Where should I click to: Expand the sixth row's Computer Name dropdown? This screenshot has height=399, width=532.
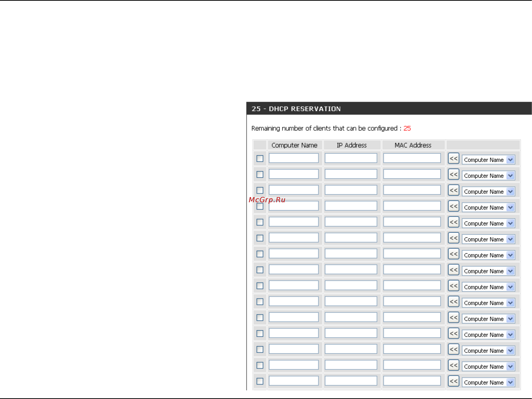click(x=488, y=239)
